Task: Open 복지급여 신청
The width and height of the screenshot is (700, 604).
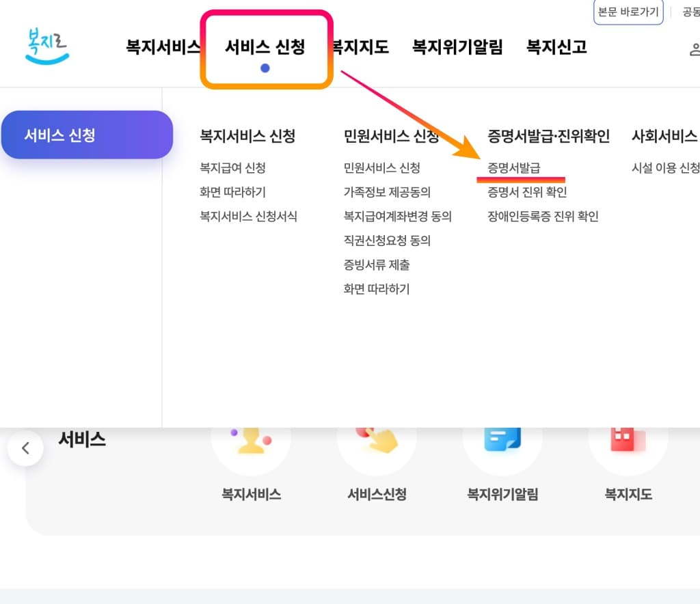Action: point(232,167)
